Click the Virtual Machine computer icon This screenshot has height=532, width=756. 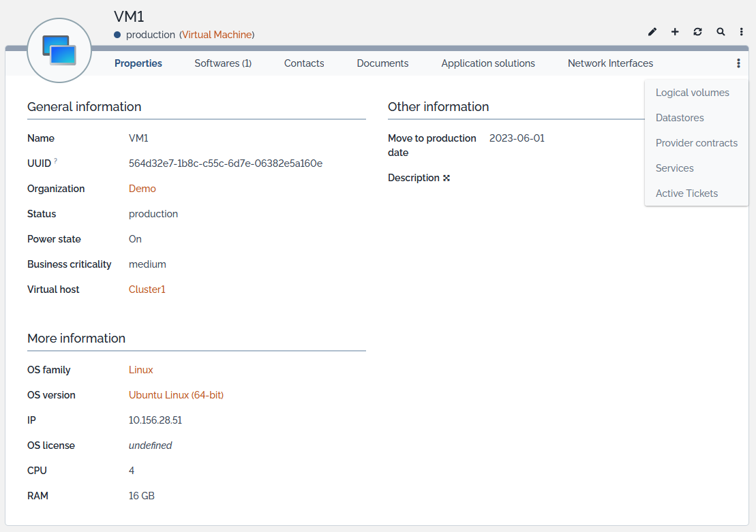coord(59,50)
